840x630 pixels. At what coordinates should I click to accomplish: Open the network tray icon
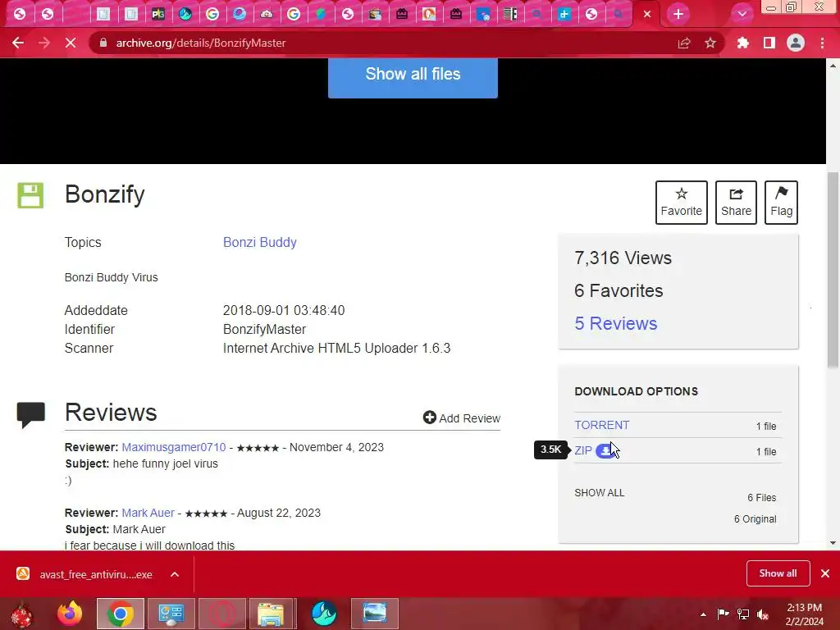pyautogui.click(x=743, y=614)
